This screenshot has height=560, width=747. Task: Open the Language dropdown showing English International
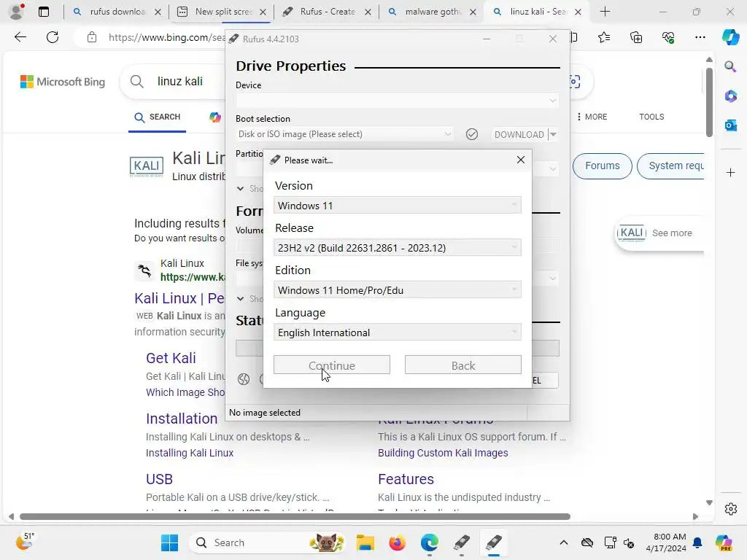tap(398, 332)
